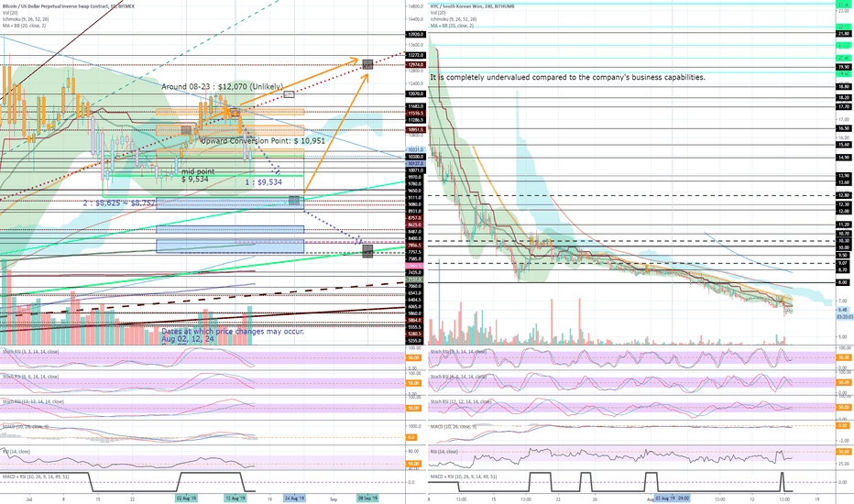Click the 12 Aug '19 date marker
Viewport: 854px width, 504px height.
click(x=235, y=498)
